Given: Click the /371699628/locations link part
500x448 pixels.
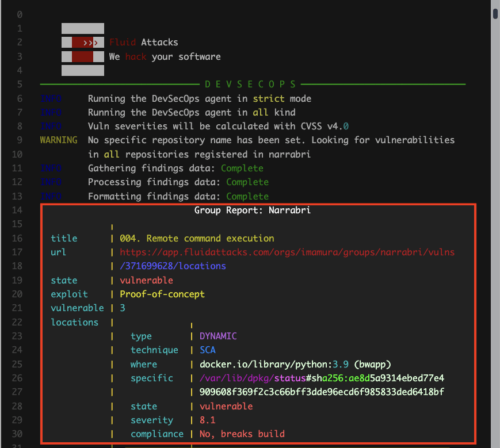Looking at the screenshot, I should click(173, 266).
